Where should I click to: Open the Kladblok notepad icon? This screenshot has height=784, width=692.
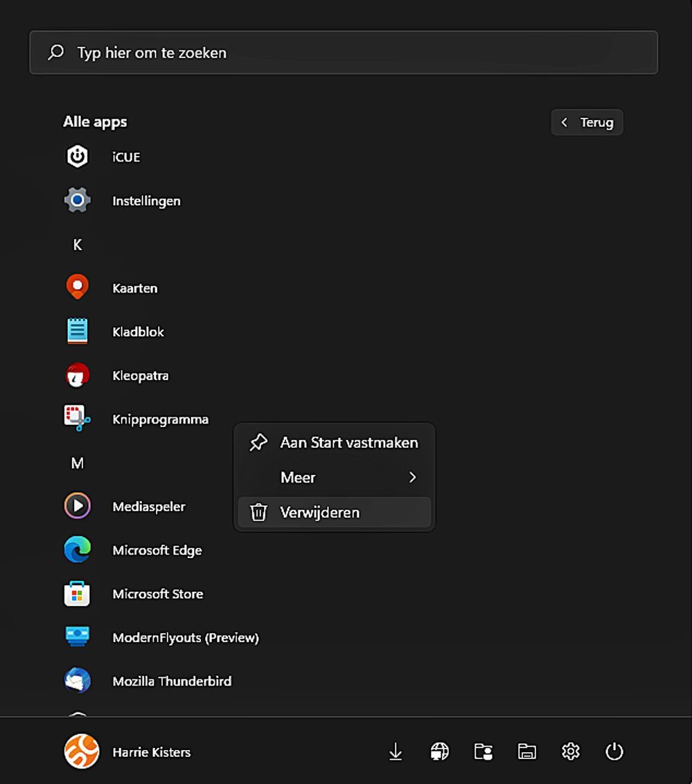(x=78, y=331)
